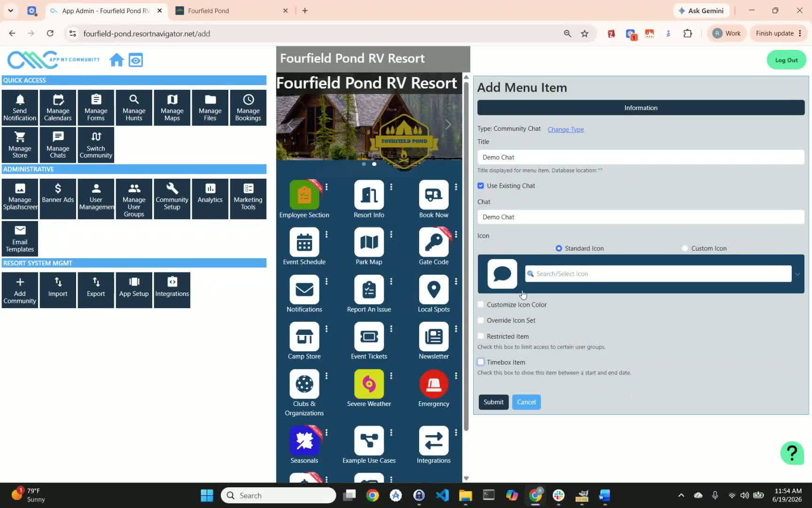This screenshot has height=508, width=812.
Task: Click the Information section header tab
Action: point(640,108)
